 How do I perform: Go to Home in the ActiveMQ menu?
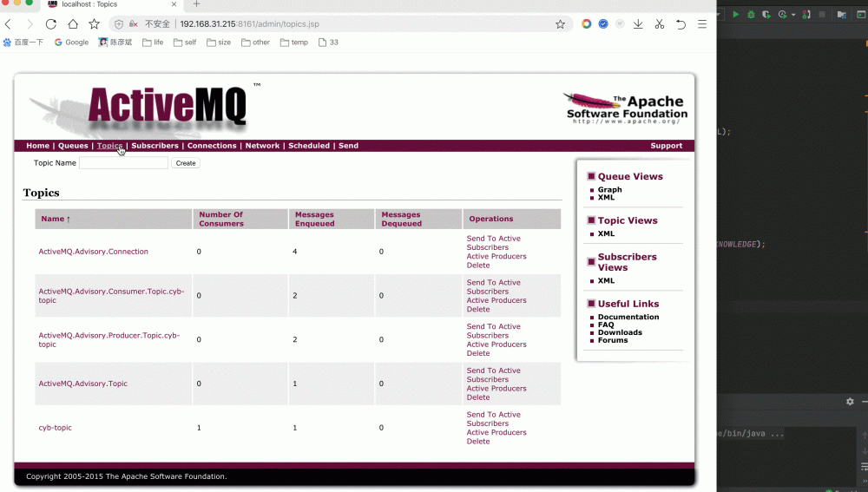coord(37,146)
